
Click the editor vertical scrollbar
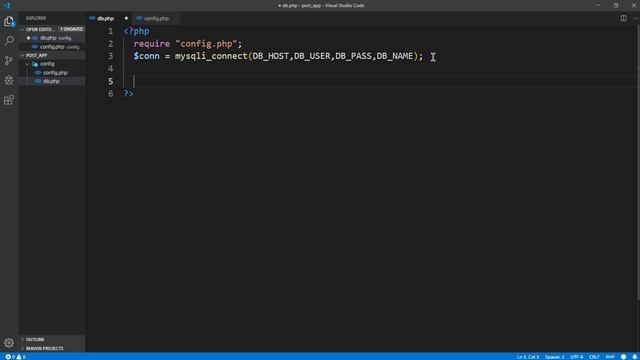coord(637,163)
